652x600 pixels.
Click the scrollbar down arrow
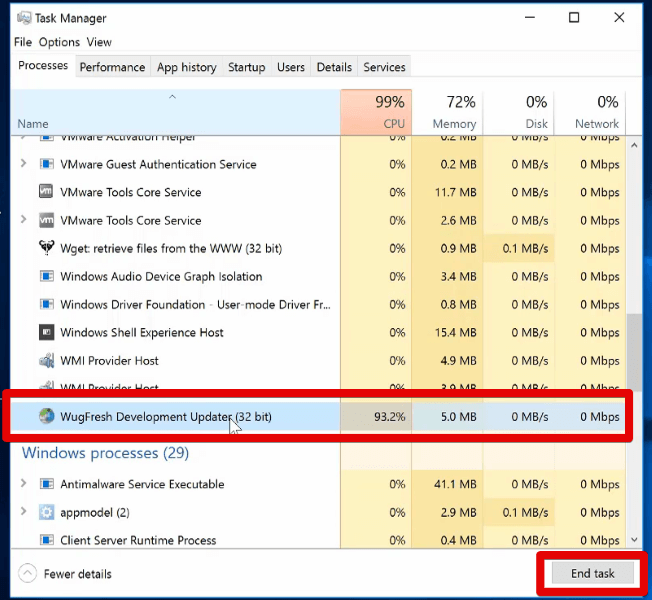click(x=634, y=540)
